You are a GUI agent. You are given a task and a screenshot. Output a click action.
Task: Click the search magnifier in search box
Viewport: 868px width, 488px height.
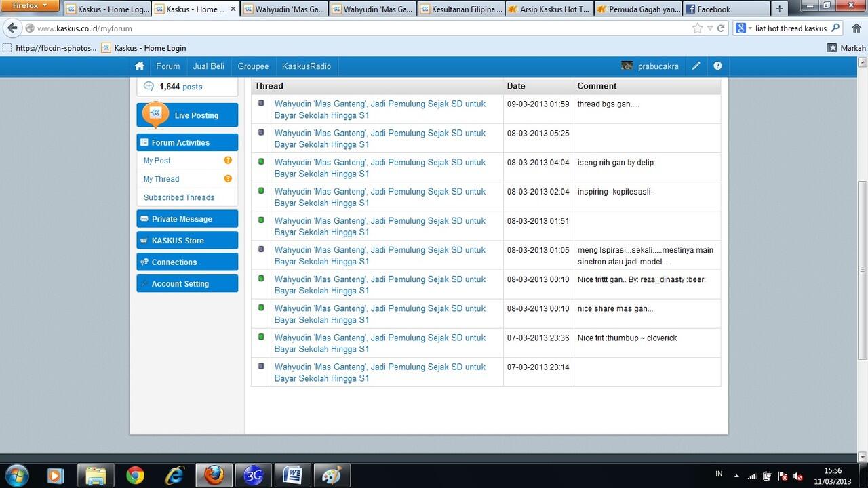coord(835,28)
